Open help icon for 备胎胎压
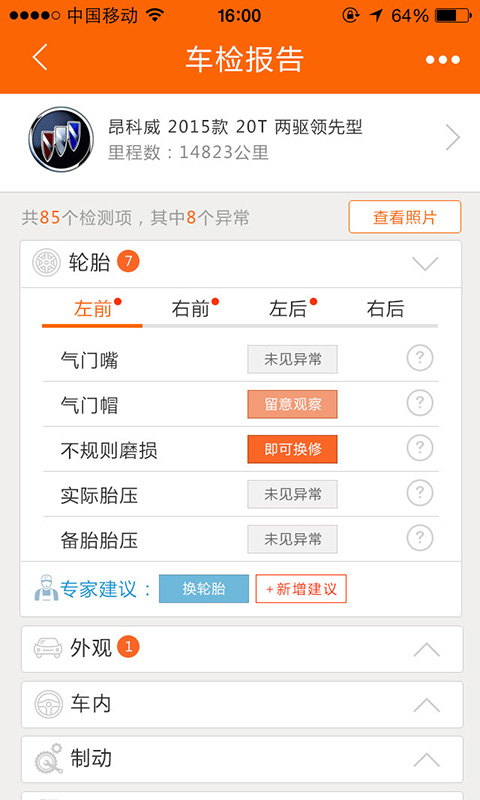 click(x=420, y=538)
